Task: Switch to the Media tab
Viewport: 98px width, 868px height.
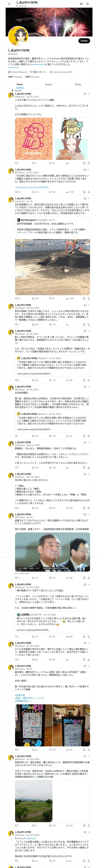Action: 78,85
